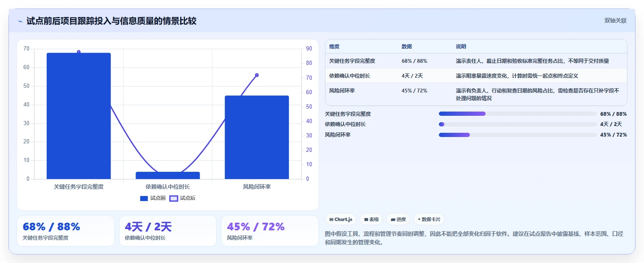
Task: Click the progress bar for 依赖确认中位时长
Action: tap(518, 124)
